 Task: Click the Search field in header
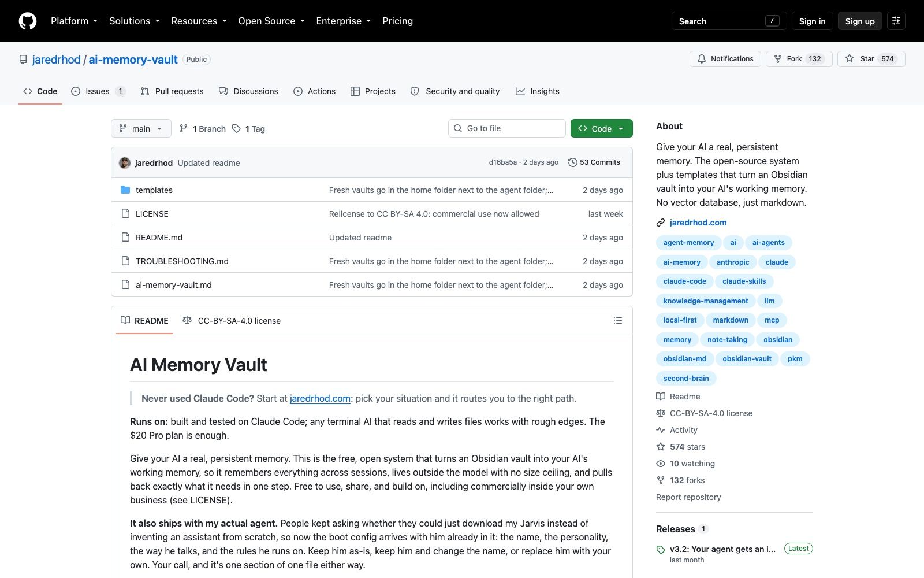pyautogui.click(x=729, y=21)
